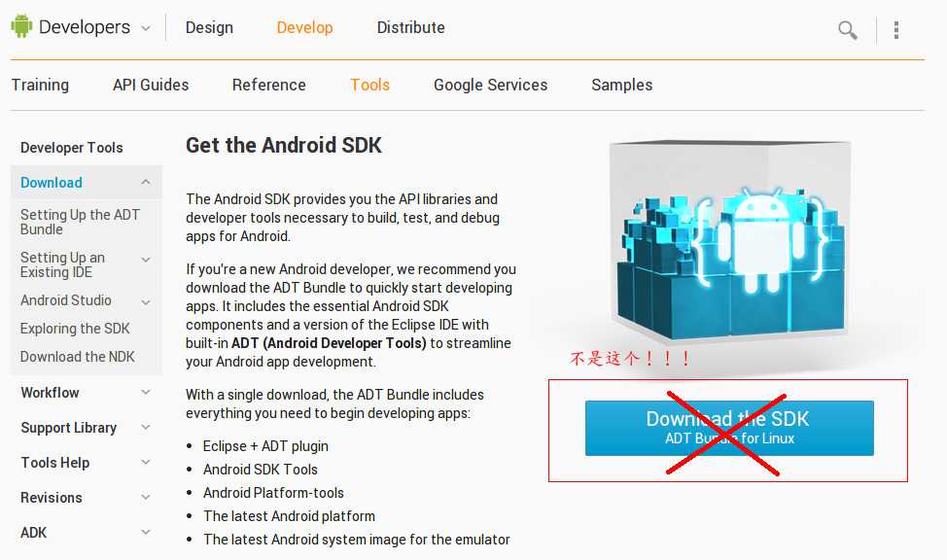Open the Support Library section

[x=68, y=428]
